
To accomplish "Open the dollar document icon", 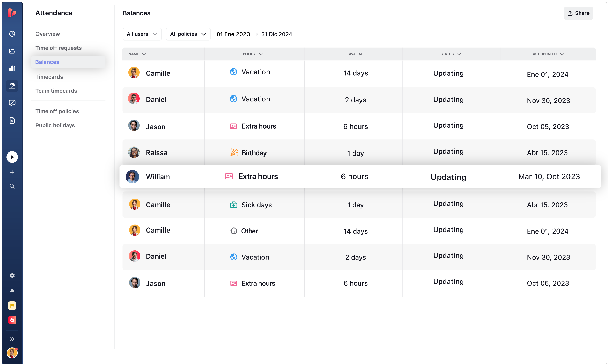I will click(12, 120).
